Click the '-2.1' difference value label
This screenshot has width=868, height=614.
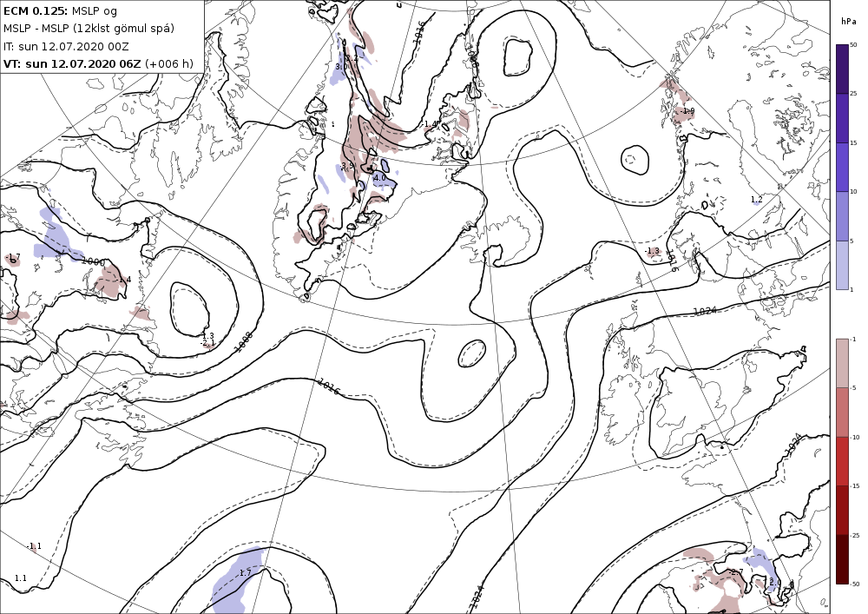pos(207,343)
